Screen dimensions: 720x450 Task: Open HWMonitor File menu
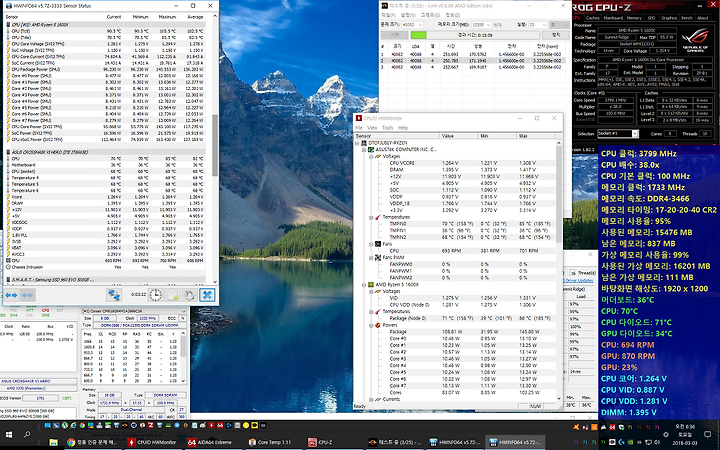point(359,128)
